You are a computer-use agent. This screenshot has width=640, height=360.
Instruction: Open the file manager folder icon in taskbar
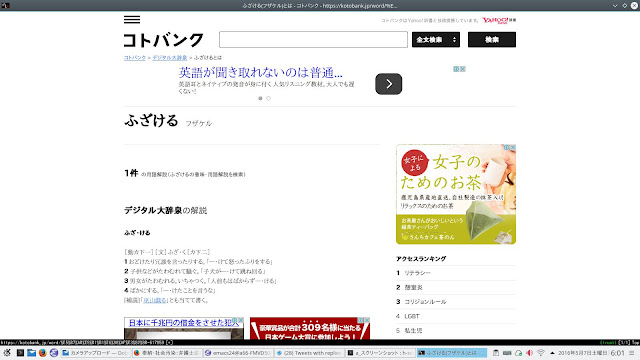tap(31, 353)
